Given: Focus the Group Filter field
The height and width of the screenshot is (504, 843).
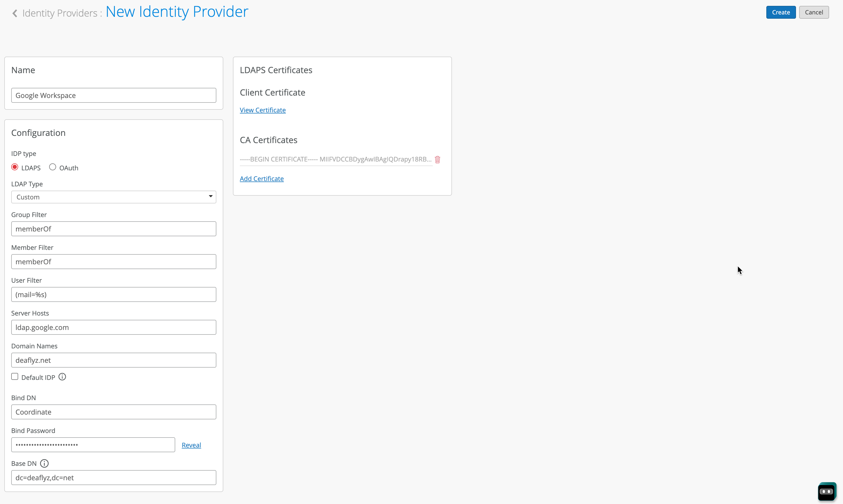Looking at the screenshot, I should click(x=114, y=229).
